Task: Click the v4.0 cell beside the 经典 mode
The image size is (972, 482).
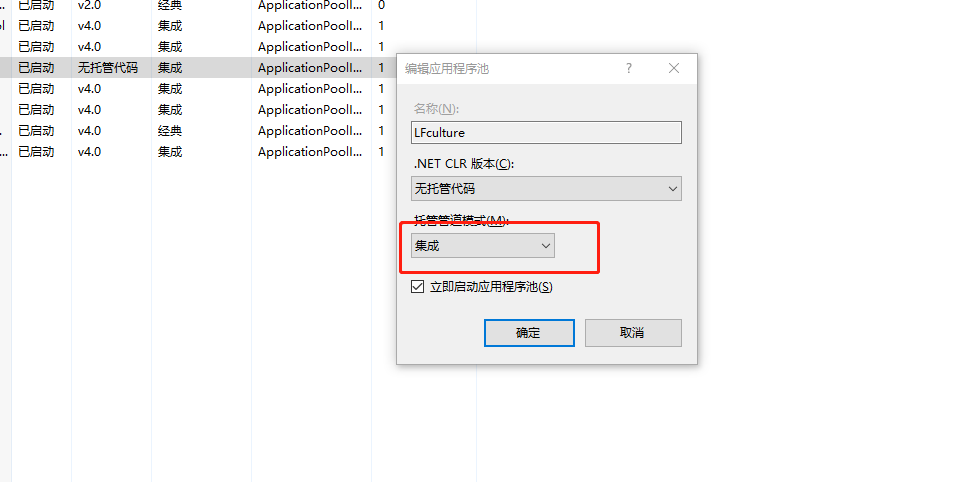Action: click(89, 131)
